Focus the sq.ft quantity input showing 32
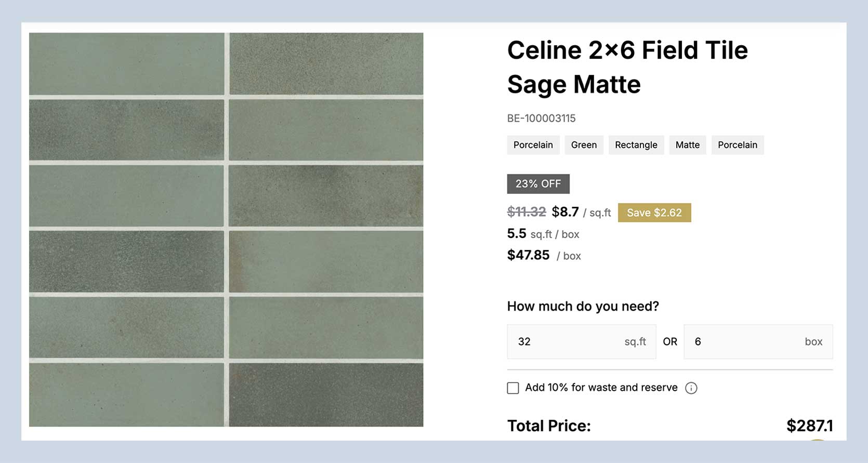Screen dimensions: 868x463 click(x=567, y=342)
